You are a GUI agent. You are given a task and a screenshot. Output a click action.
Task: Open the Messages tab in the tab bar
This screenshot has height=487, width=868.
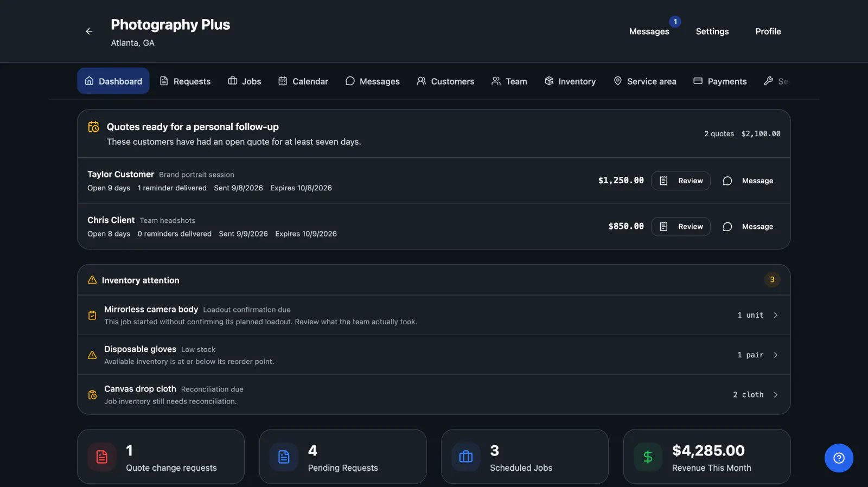pyautogui.click(x=373, y=81)
